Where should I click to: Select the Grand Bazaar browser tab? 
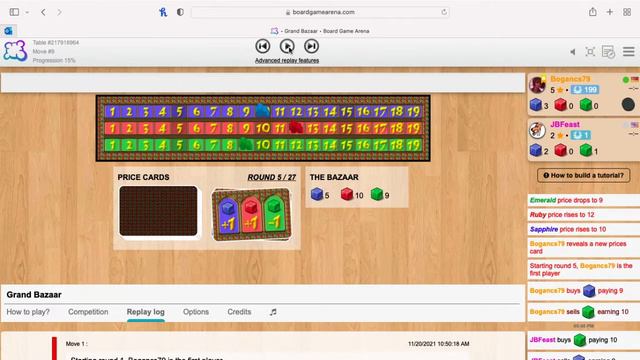tap(320, 31)
